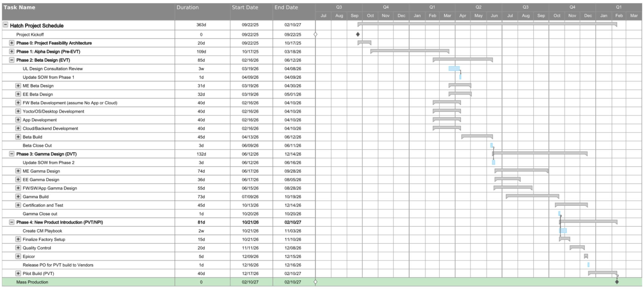Expand Phase 0: Project Feasibility Architecture subtasks

(12, 43)
